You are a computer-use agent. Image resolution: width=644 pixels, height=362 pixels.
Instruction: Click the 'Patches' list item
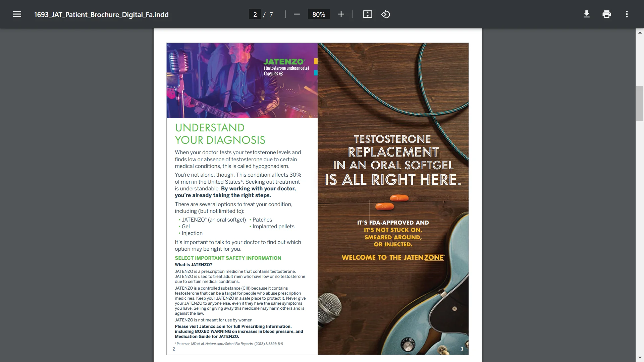(262, 220)
